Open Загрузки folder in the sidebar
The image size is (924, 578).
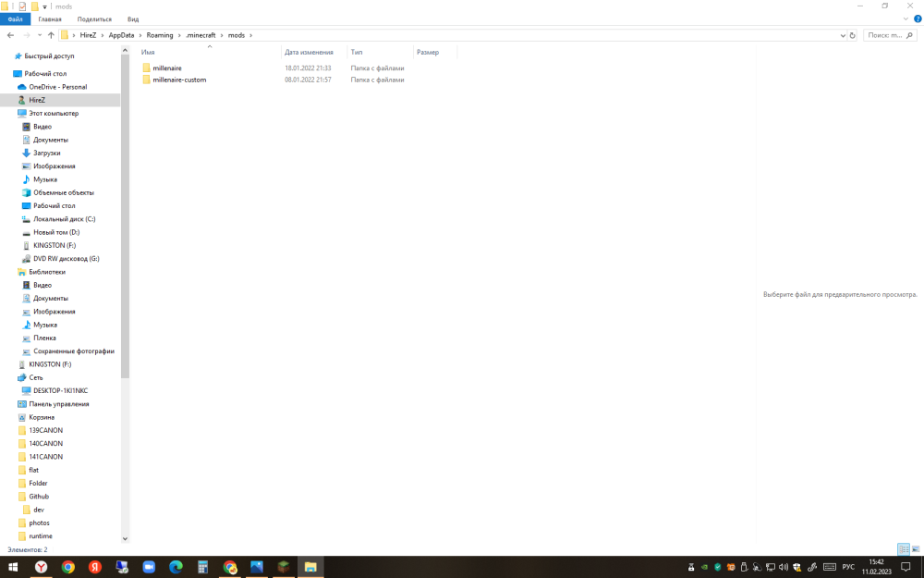46,153
